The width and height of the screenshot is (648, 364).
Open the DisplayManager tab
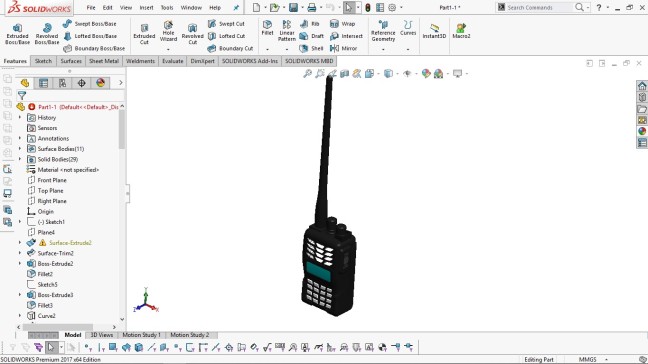coord(100,83)
